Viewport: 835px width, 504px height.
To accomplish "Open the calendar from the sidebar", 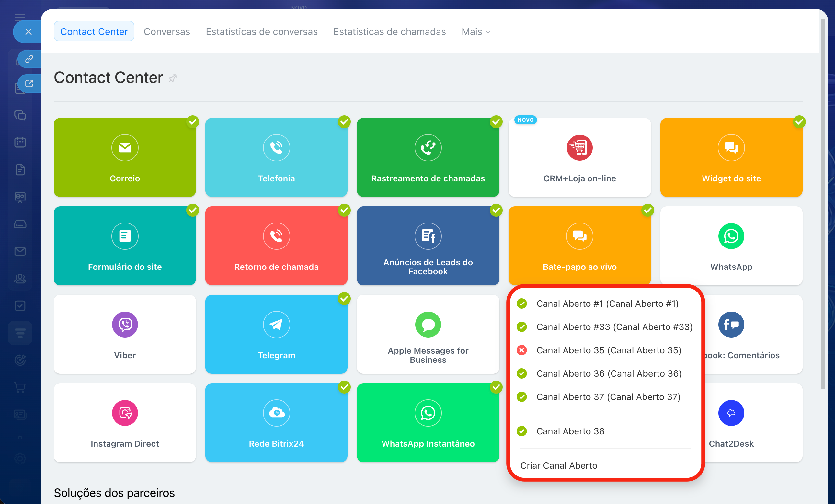I will [x=20, y=142].
